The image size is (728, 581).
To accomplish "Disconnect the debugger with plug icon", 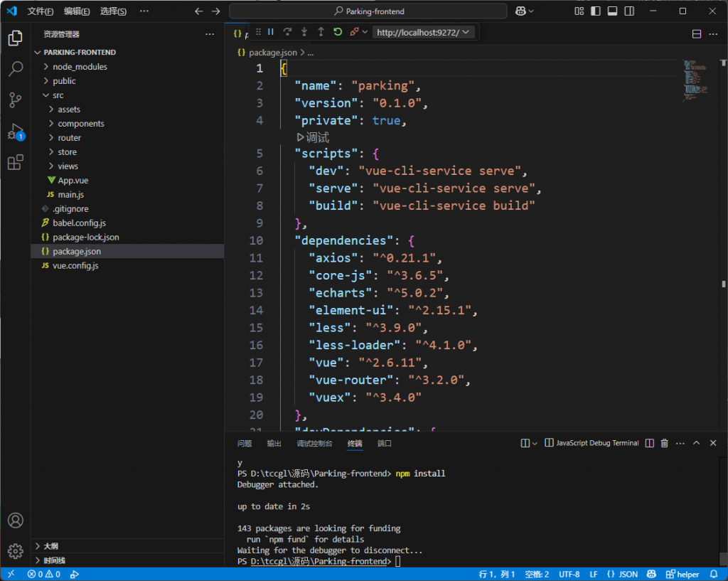I will [354, 32].
